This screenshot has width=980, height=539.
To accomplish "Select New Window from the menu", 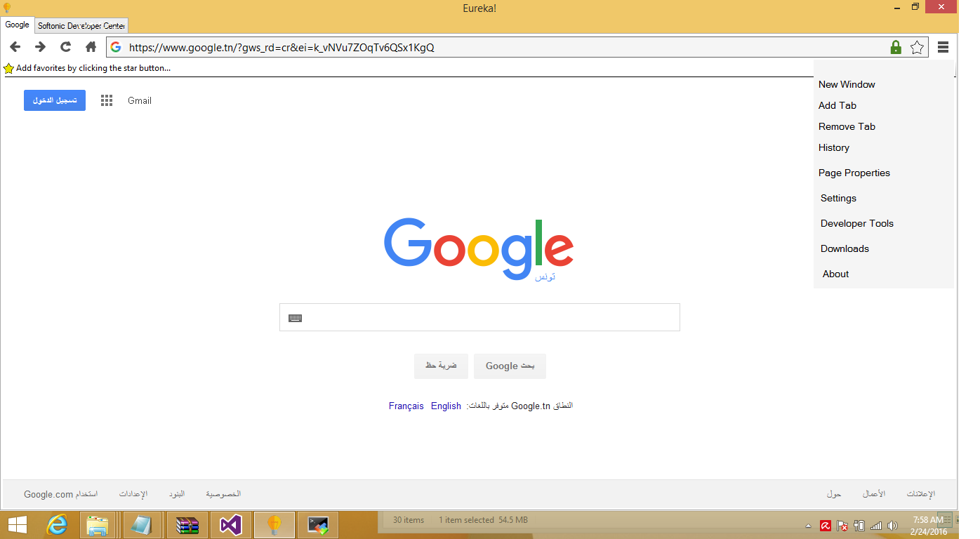I will [x=847, y=84].
